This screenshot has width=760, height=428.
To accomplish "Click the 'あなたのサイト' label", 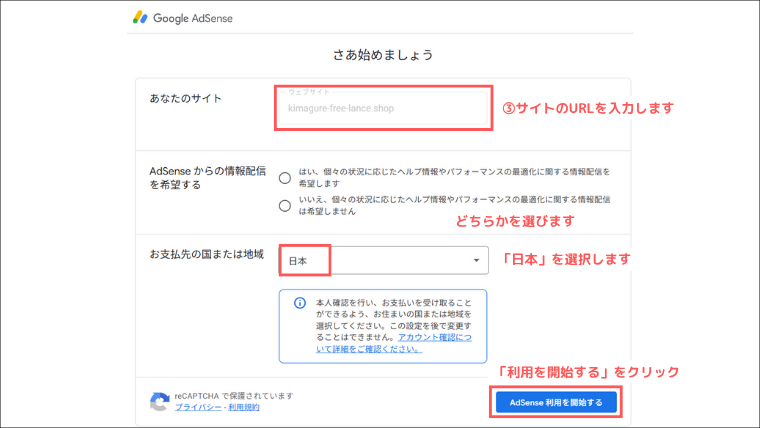I will coord(186,98).
